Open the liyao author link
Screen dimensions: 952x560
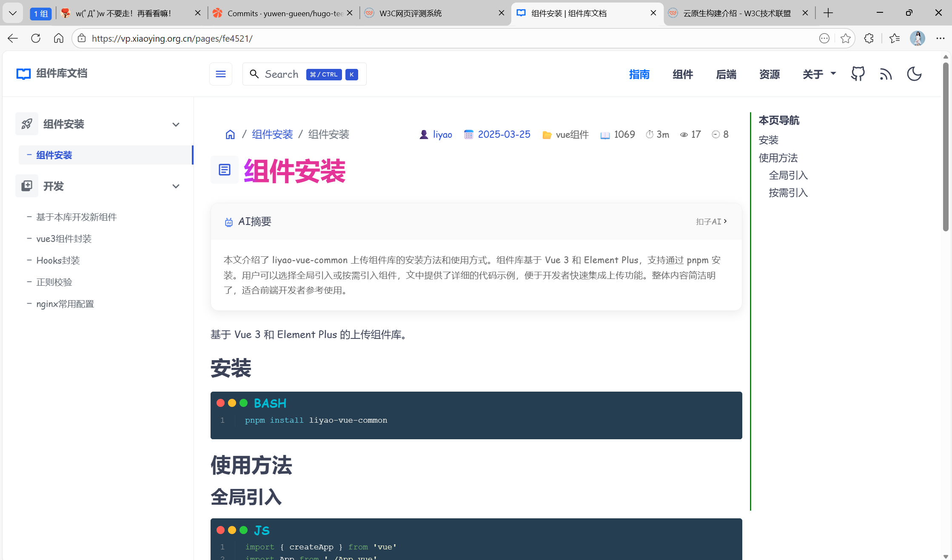coord(442,135)
